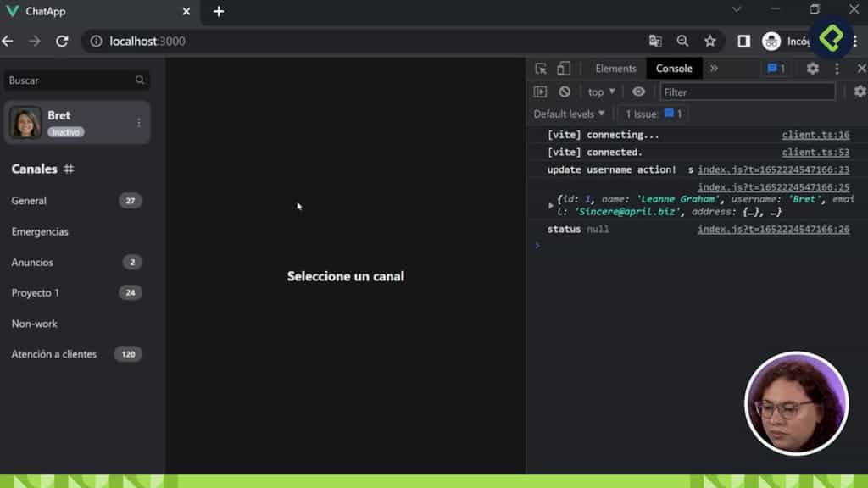Open the top frame context dropdown

click(x=600, y=91)
